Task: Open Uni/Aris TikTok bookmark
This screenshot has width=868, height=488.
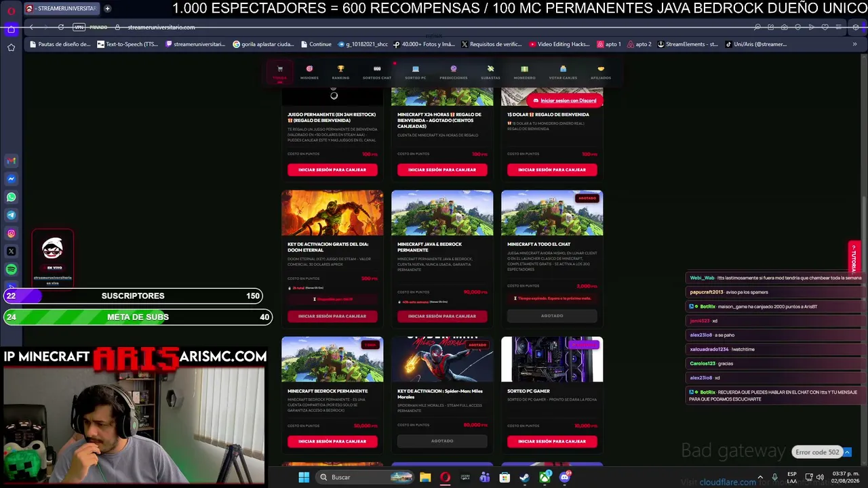Action: coord(756,44)
